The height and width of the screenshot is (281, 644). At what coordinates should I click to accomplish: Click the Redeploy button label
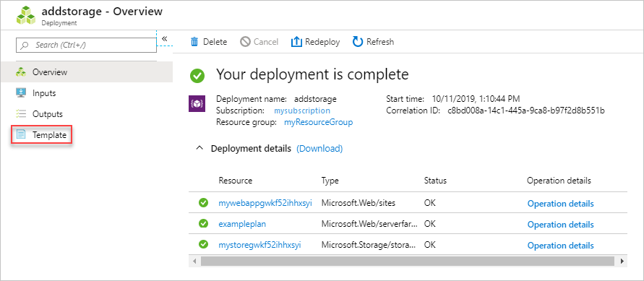(322, 42)
